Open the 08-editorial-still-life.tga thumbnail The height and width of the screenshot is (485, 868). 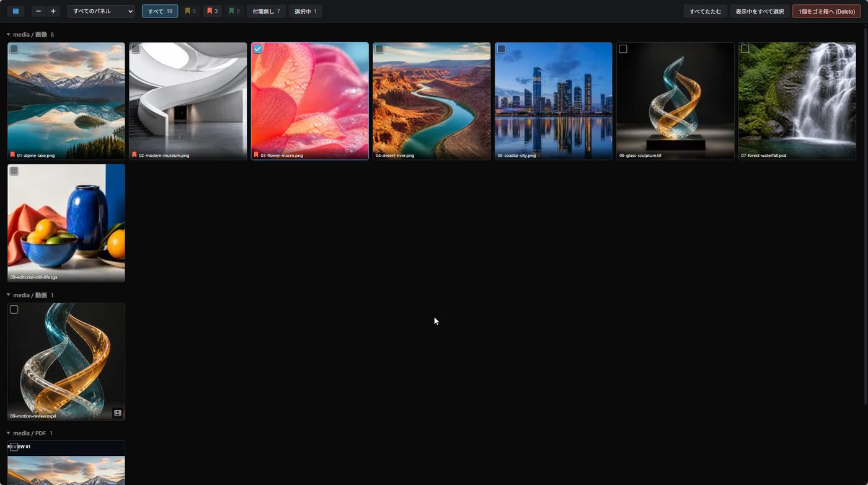click(x=66, y=222)
